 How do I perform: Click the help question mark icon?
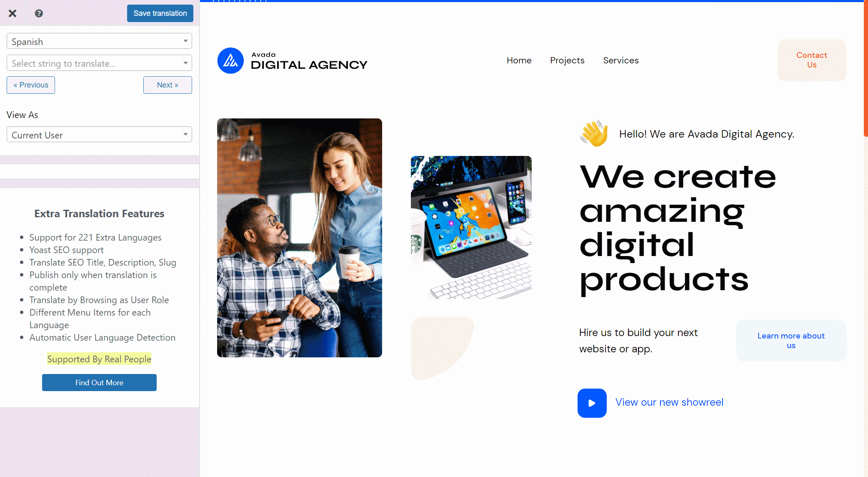click(38, 13)
